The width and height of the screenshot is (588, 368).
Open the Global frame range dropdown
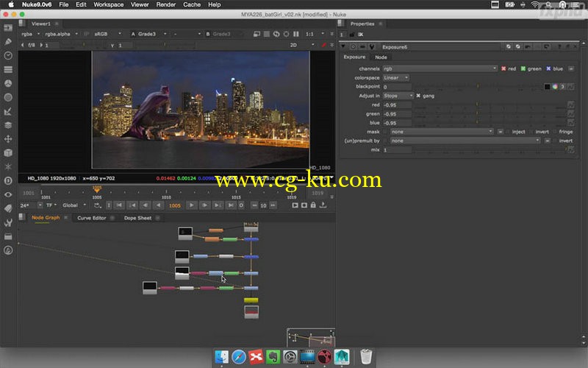[74, 205]
